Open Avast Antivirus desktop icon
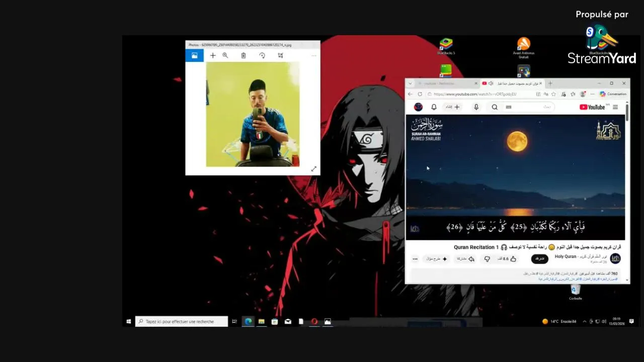This screenshot has width=644, height=362. (524, 48)
